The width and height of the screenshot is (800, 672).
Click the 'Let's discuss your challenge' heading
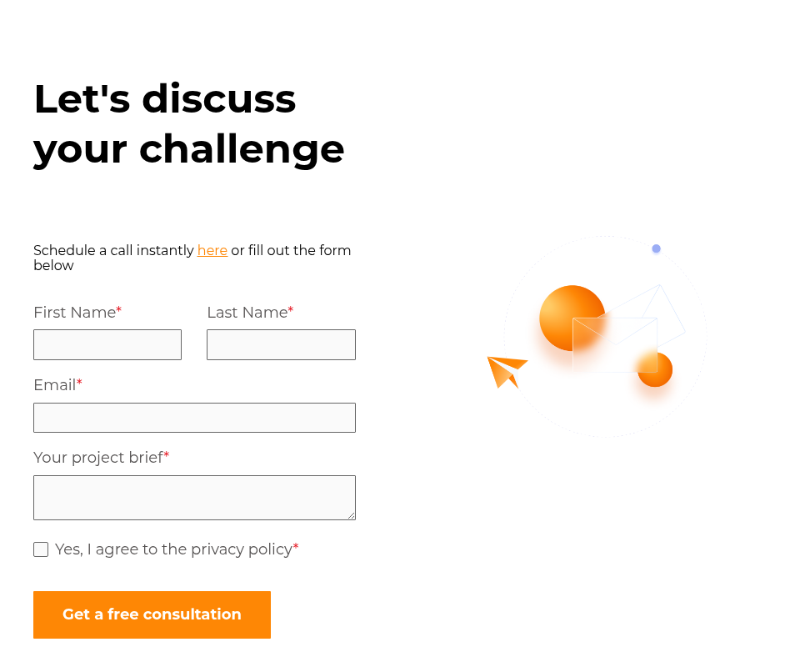(x=188, y=123)
